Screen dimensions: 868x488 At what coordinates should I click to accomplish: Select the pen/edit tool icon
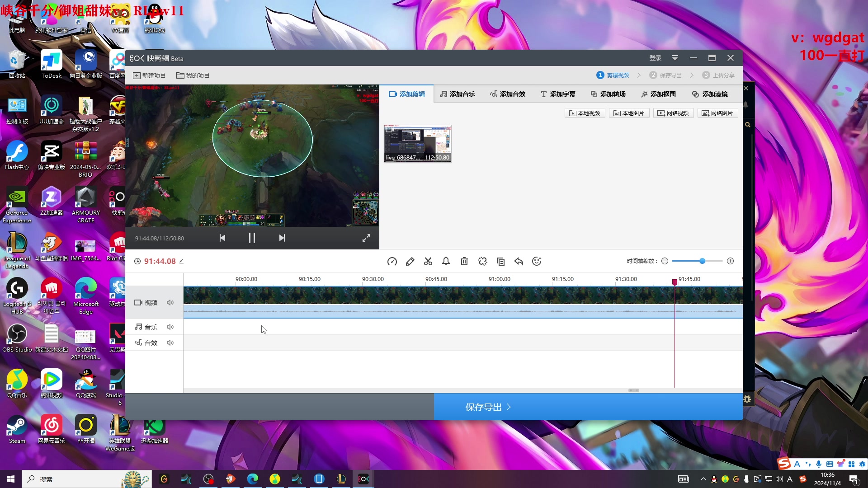[410, 261]
